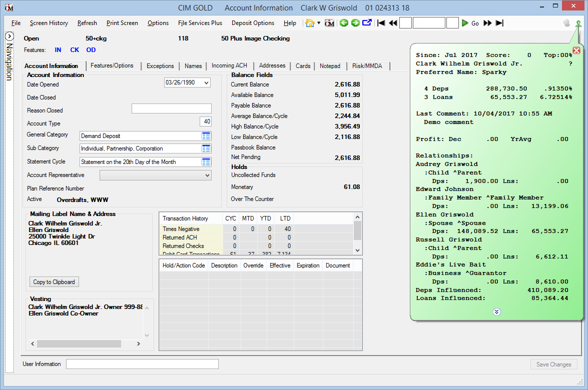Open the File menu

pos(16,23)
